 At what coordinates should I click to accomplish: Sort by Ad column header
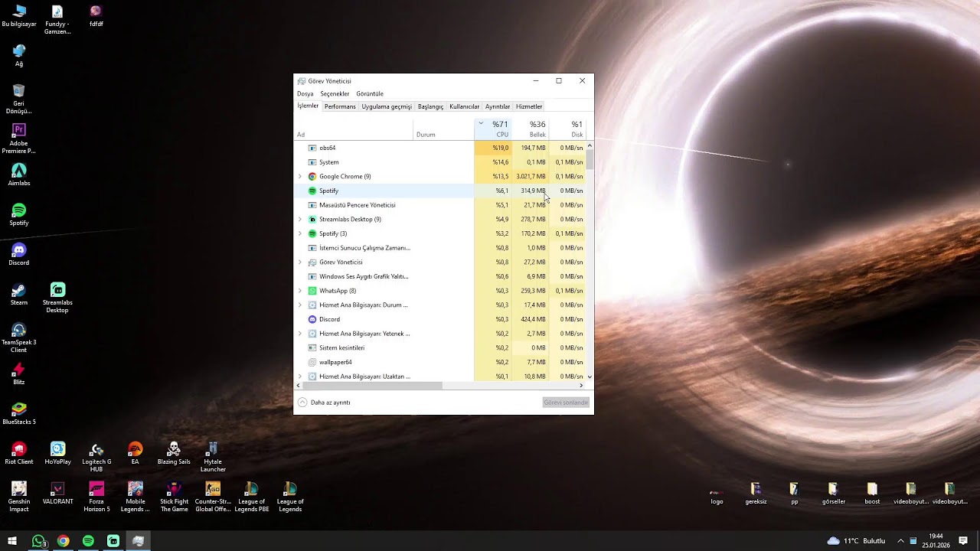[354, 129]
